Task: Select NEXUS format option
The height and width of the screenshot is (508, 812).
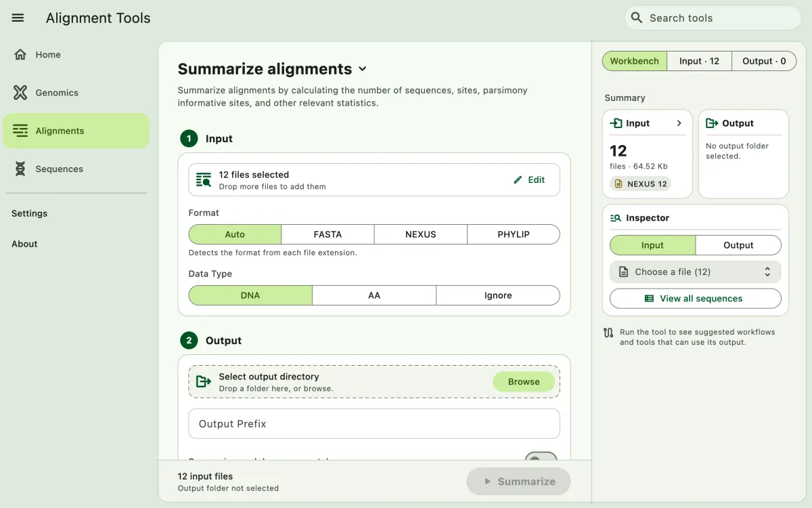Action: (x=421, y=234)
